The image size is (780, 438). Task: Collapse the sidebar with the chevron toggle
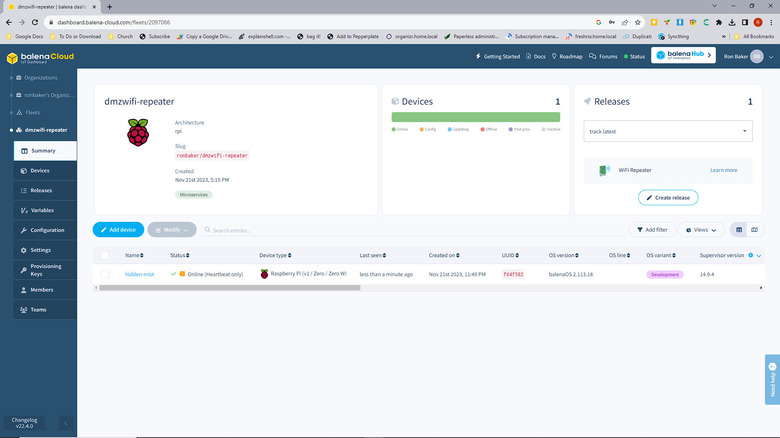click(66, 424)
